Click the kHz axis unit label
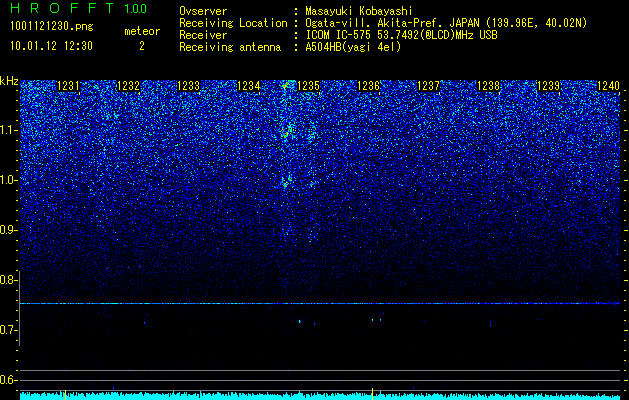The image size is (629, 400). (9, 81)
